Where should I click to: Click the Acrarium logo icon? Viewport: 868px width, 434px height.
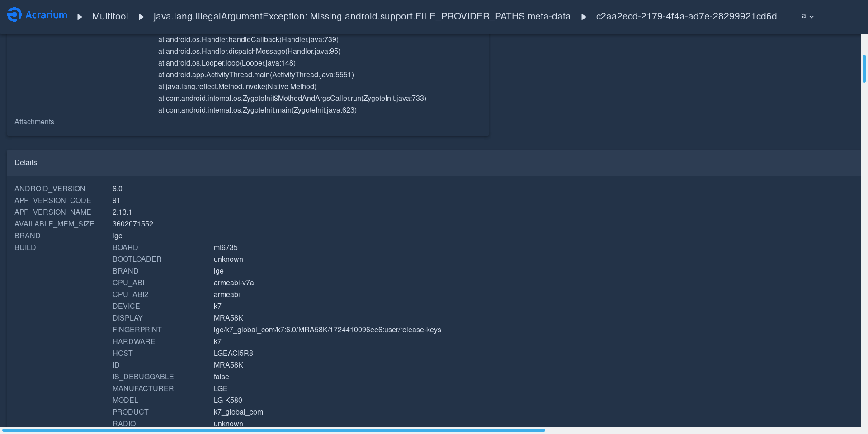(14, 14)
